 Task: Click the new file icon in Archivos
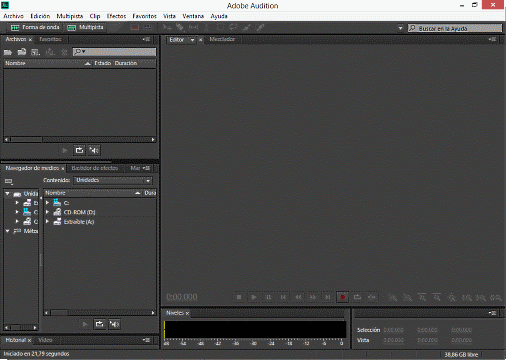pos(35,52)
